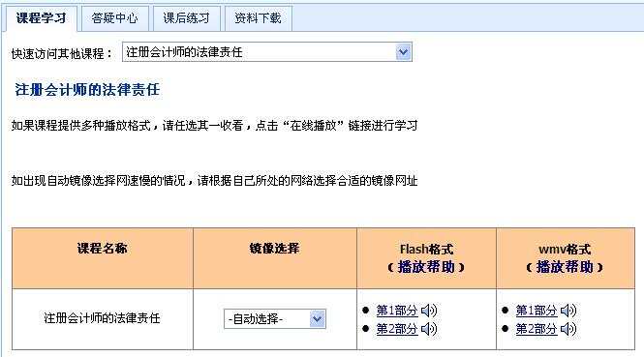This screenshot has width=644, height=357.
Task: Go to the 课后练习 tab
Action: click(x=187, y=18)
